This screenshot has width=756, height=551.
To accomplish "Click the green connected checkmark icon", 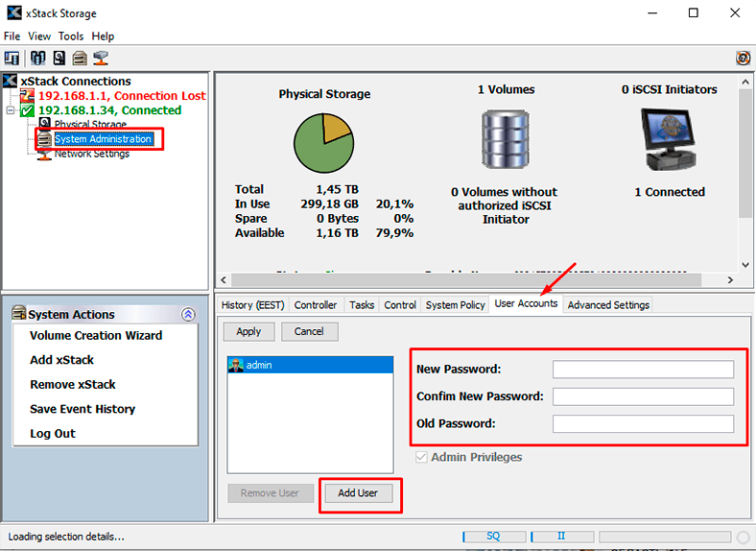I will (27, 110).
